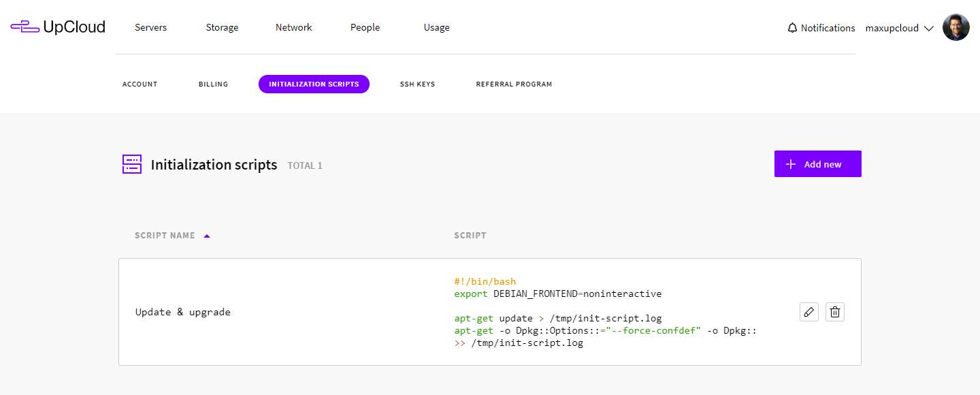Go to the Storage section
Image resolution: width=980 pixels, height=395 pixels.
click(222, 27)
